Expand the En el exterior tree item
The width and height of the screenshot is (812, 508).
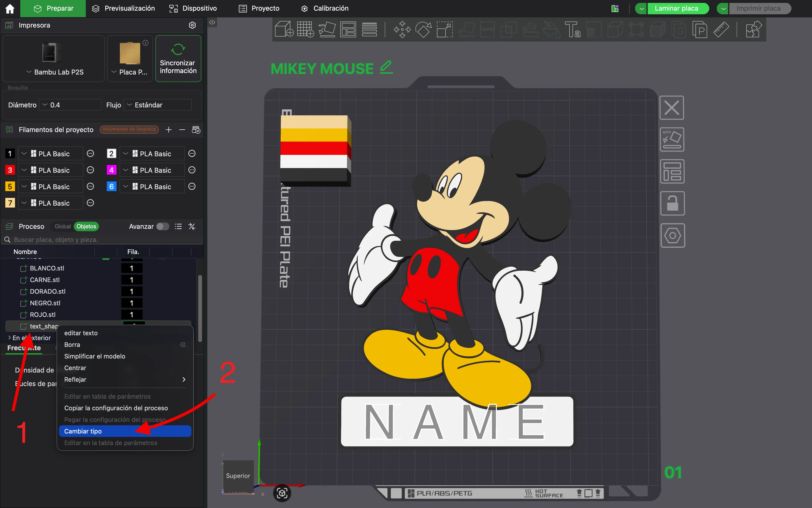(x=9, y=338)
